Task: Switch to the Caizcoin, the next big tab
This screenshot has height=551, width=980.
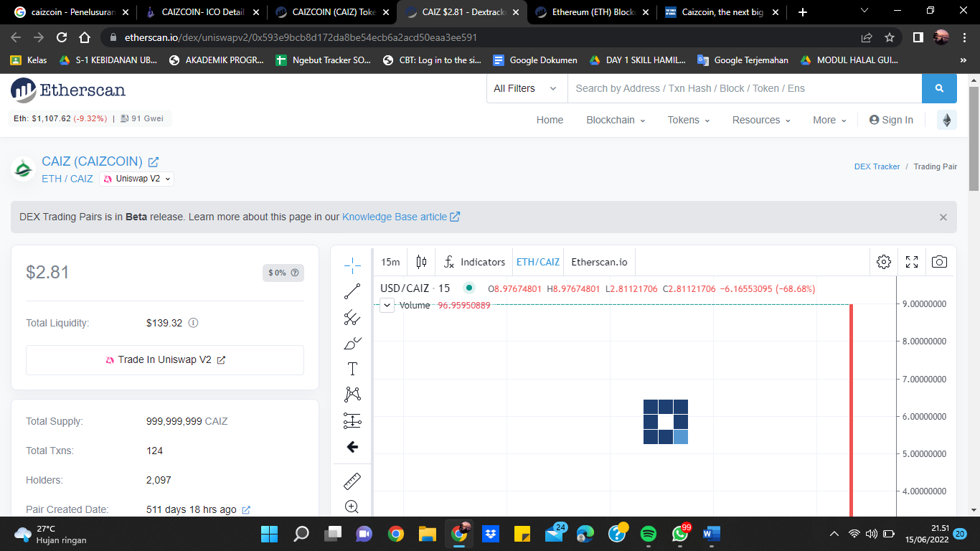Action: click(722, 12)
